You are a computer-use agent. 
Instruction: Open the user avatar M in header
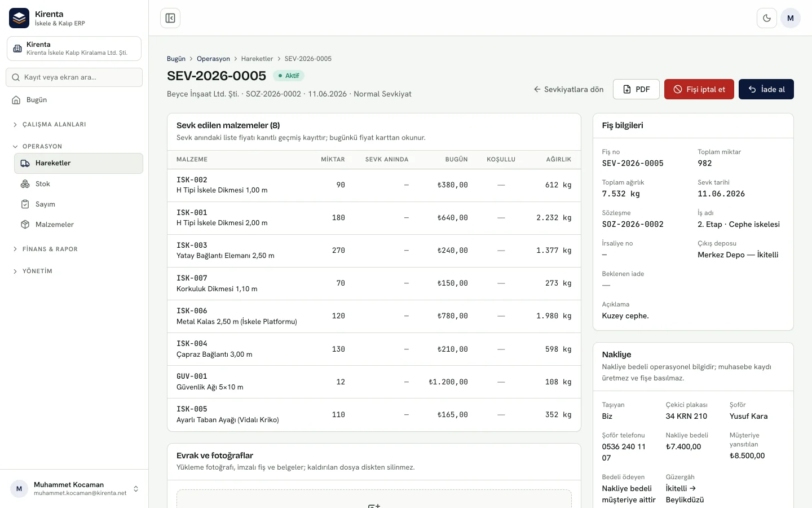tap(791, 18)
